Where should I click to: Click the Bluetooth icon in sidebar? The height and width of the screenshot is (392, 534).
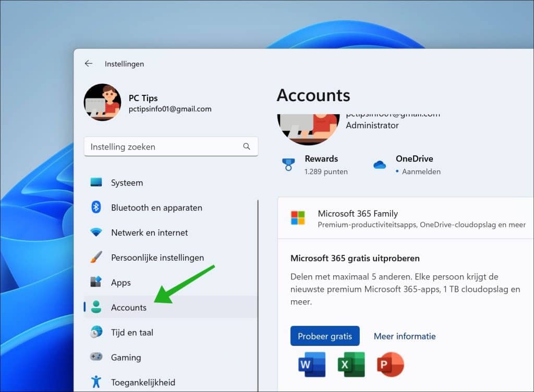coord(96,207)
